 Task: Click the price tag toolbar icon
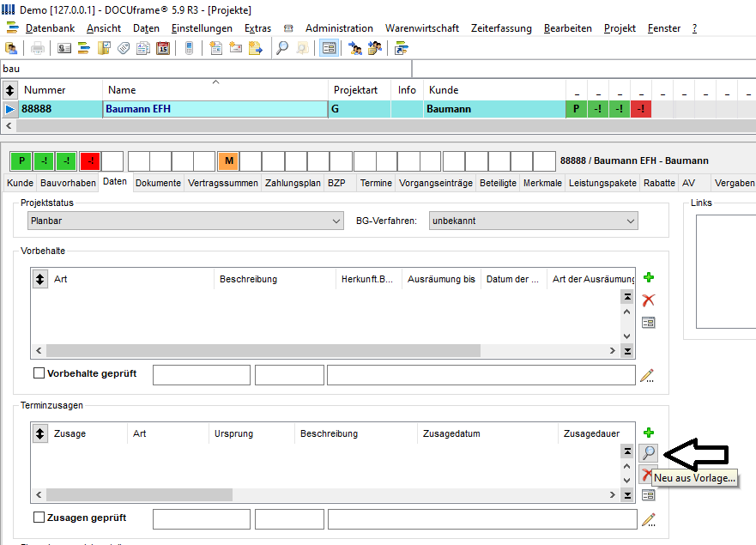point(124,48)
